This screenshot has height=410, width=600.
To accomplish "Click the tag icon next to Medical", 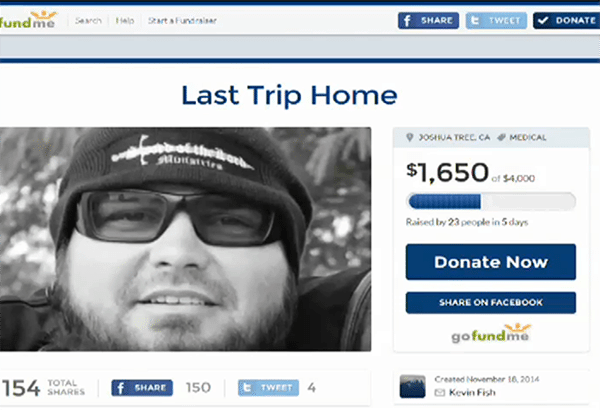I will pyautogui.click(x=501, y=137).
